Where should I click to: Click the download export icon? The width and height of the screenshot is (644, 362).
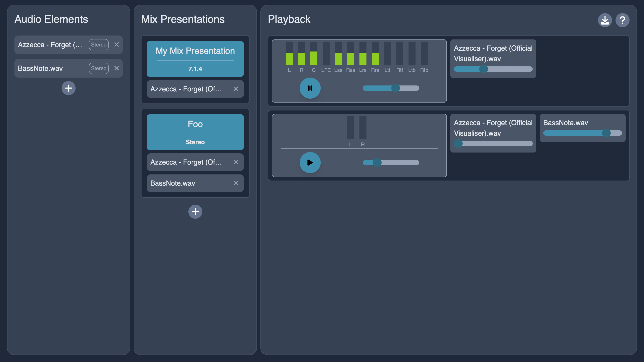(605, 20)
